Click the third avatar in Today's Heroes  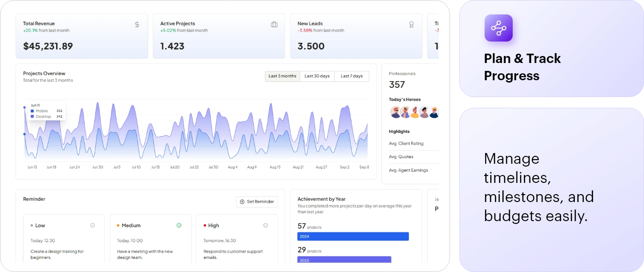point(415,112)
